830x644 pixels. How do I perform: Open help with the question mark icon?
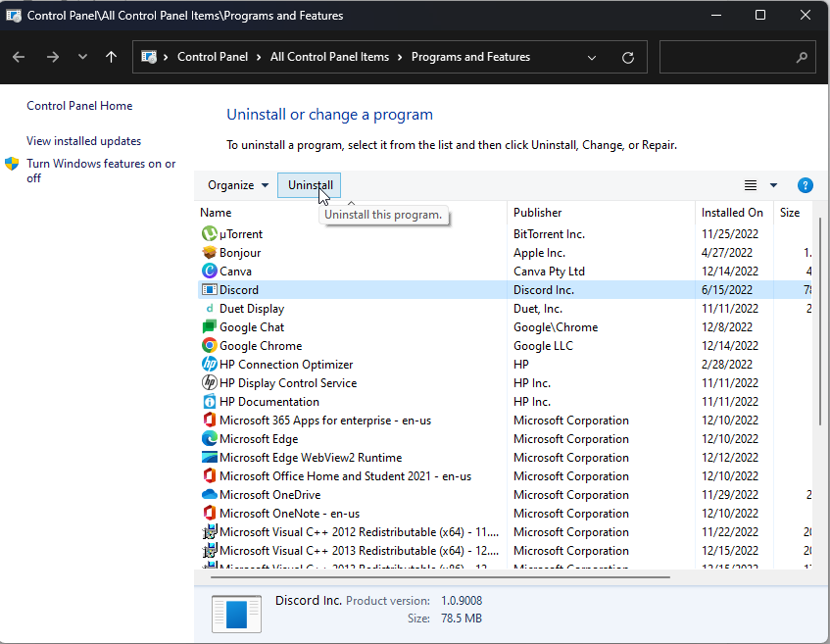point(806,185)
